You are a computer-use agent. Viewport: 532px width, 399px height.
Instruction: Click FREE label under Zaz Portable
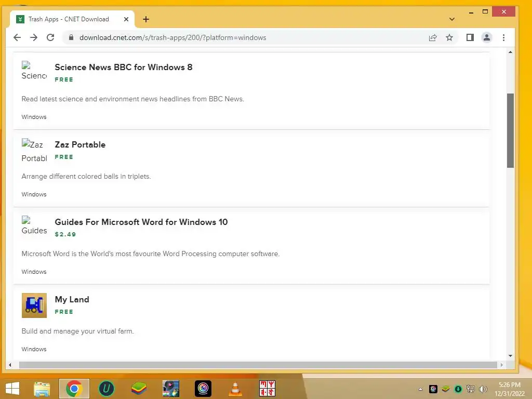click(64, 157)
